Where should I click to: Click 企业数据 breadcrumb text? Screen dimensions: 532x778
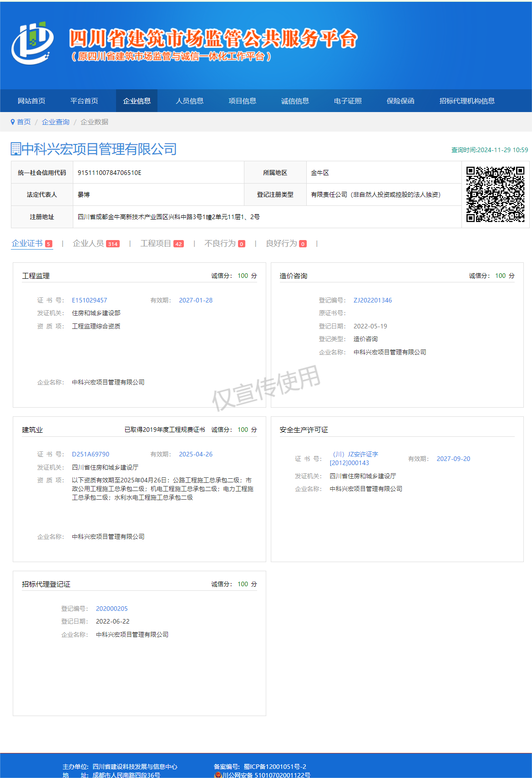click(94, 122)
